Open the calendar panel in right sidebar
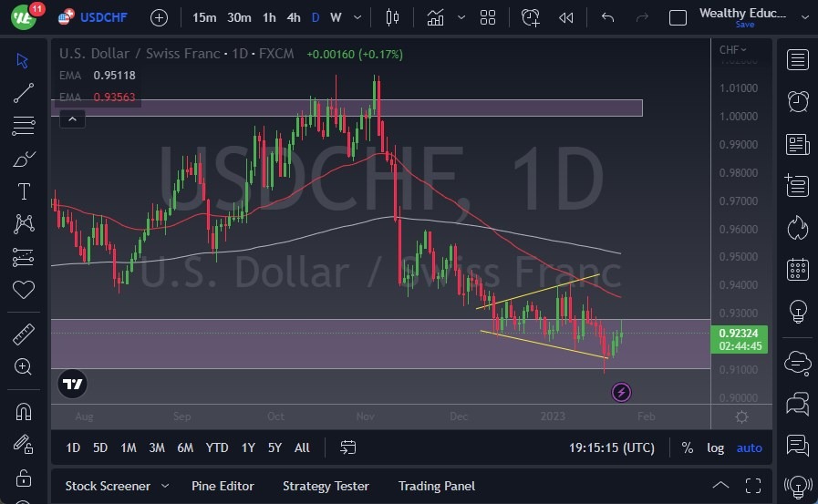The height and width of the screenshot is (504, 818). pyautogui.click(x=798, y=269)
